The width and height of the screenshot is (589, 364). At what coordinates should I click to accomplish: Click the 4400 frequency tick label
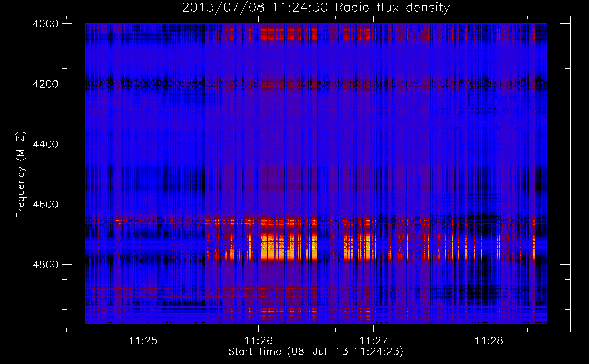tap(46, 144)
